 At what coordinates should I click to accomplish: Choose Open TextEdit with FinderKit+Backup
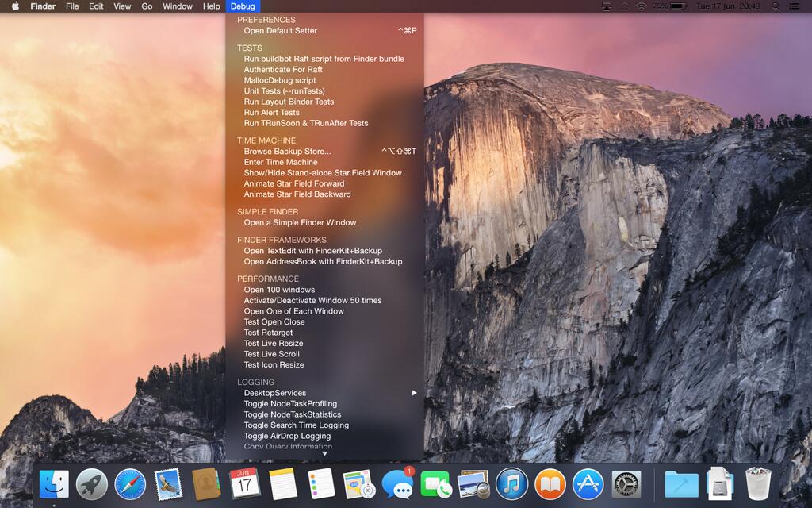[324, 251]
